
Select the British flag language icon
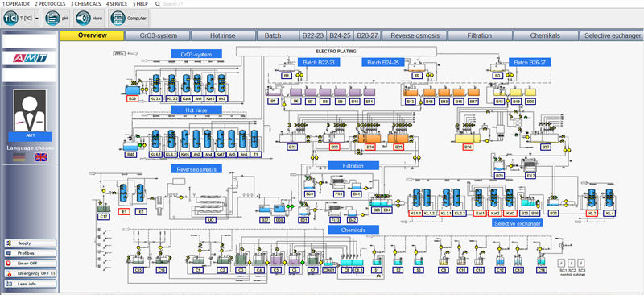[41, 156]
